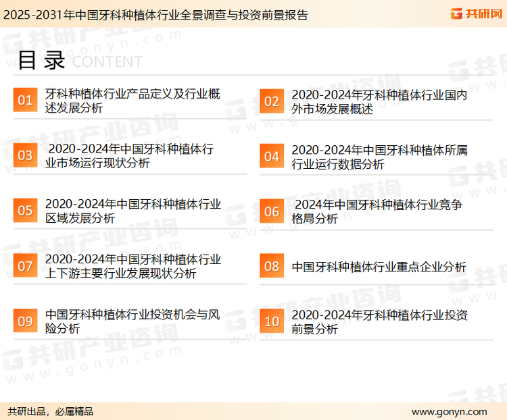Click the footer slogan 共研出品，必属精品
Screen dimensions: 507x420
pyautogui.click(x=51, y=411)
